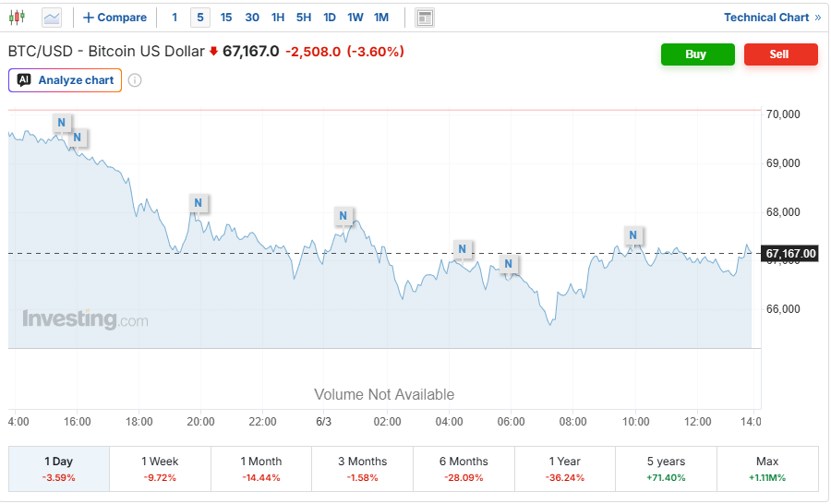The height and width of the screenshot is (504, 831).
Task: Click the 22:00 time axis label
Action: [262, 422]
